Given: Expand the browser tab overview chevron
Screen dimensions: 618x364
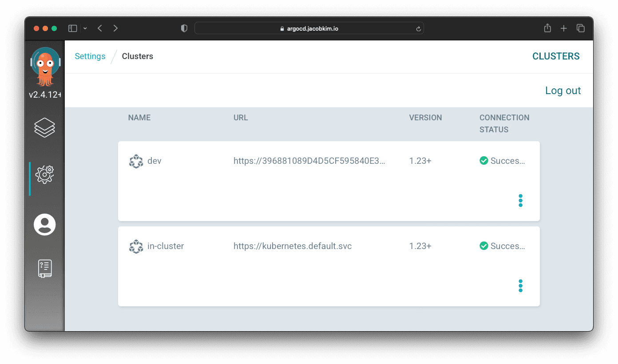Looking at the screenshot, I should 85,28.
